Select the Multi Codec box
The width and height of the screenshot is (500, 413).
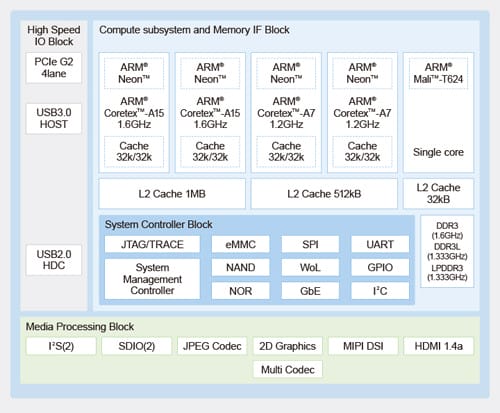click(x=288, y=369)
